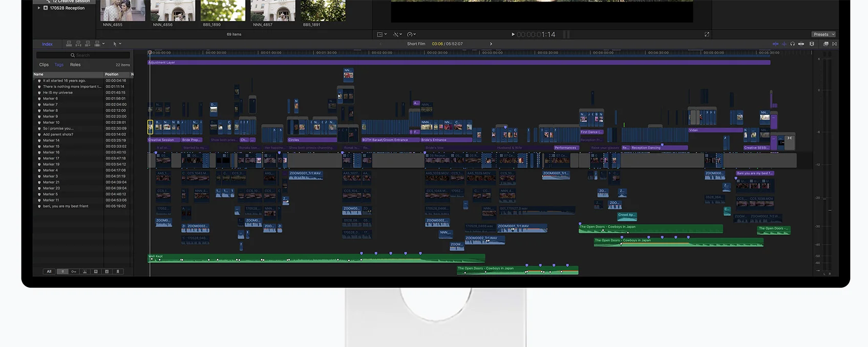Open the Select arrow tool pop-up menu
This screenshot has height=347, width=868.
pos(117,44)
